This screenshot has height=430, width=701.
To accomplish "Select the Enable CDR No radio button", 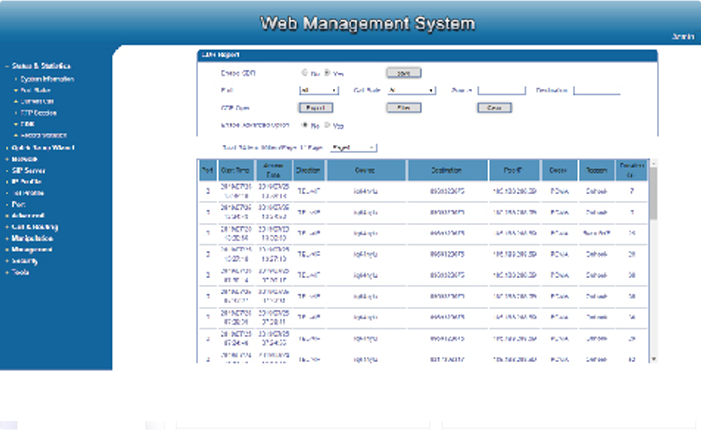I will coord(304,72).
